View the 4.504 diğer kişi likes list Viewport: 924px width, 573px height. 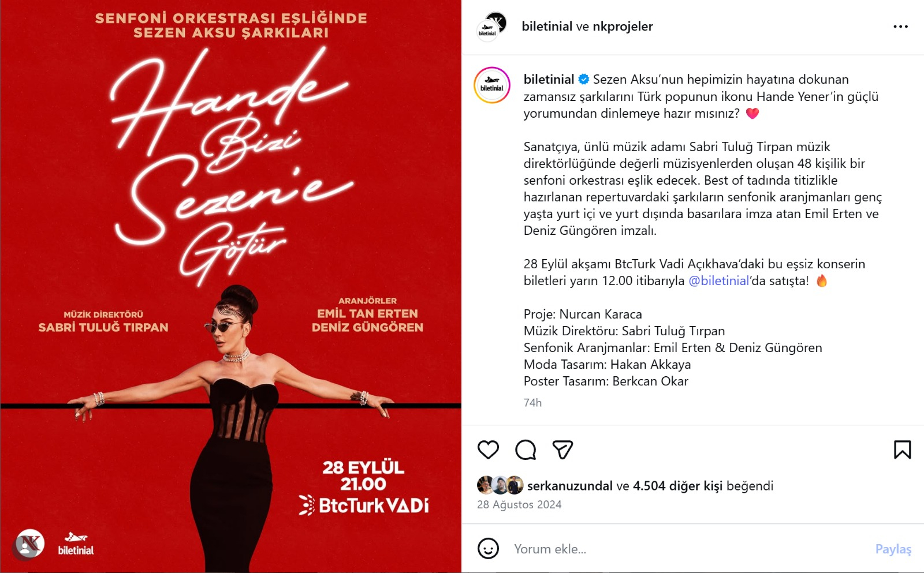coord(677,486)
